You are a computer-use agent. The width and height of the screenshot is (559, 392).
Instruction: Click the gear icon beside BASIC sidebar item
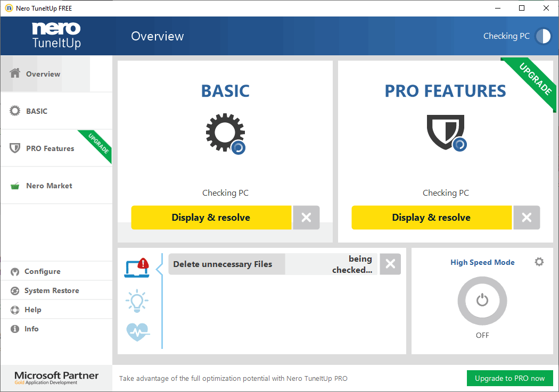15,111
